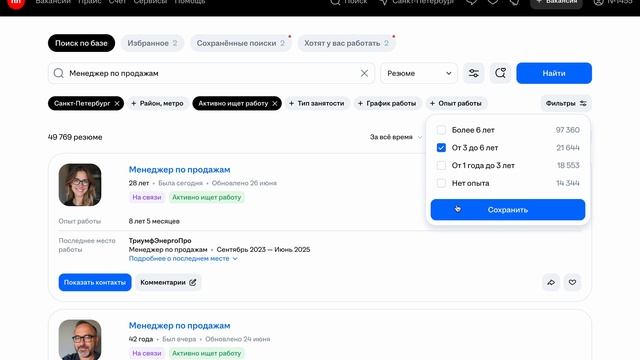The image size is (640, 360).
Task: Open the 42-year-old candidate's photo
Action: 80,340
